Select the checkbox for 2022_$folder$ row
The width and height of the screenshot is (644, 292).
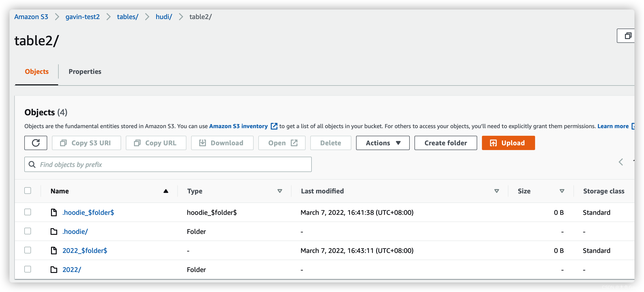pyautogui.click(x=28, y=250)
